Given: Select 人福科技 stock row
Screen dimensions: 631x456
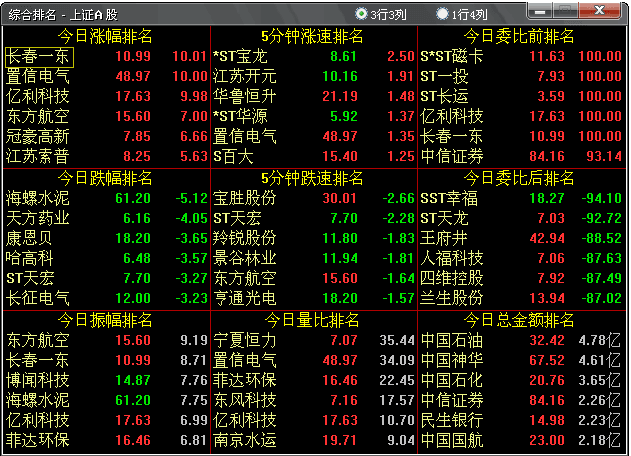Looking at the screenshot, I should (522, 258).
